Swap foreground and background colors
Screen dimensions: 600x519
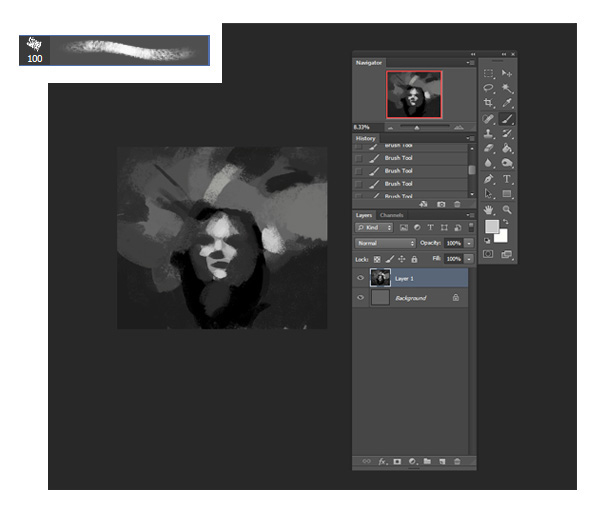pos(506,222)
